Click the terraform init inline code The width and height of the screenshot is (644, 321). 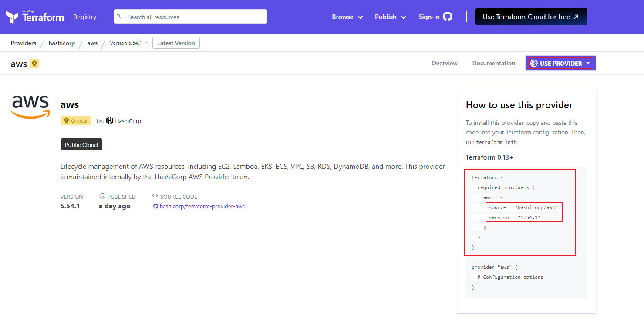tap(496, 142)
